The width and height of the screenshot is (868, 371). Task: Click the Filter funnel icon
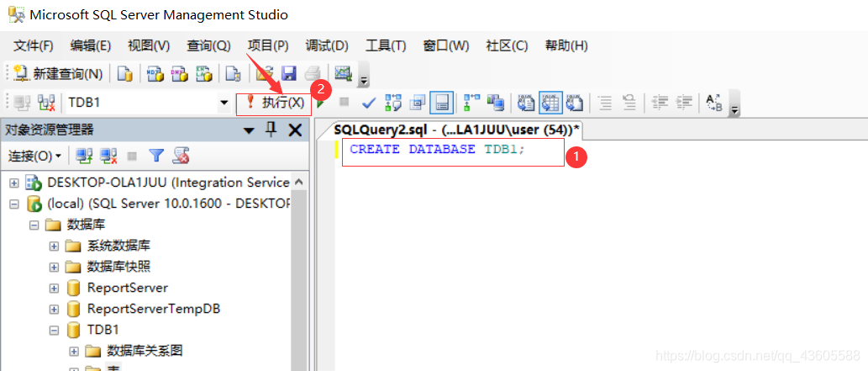coord(156,156)
